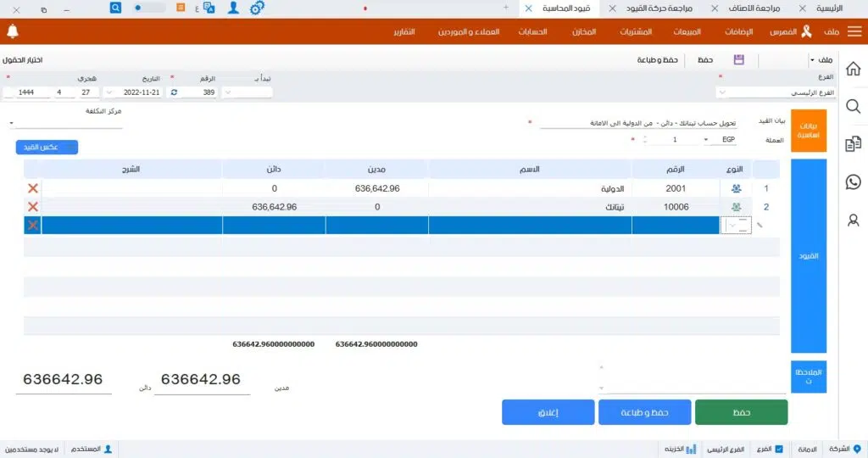Open the المبيعات menu

coord(687,31)
